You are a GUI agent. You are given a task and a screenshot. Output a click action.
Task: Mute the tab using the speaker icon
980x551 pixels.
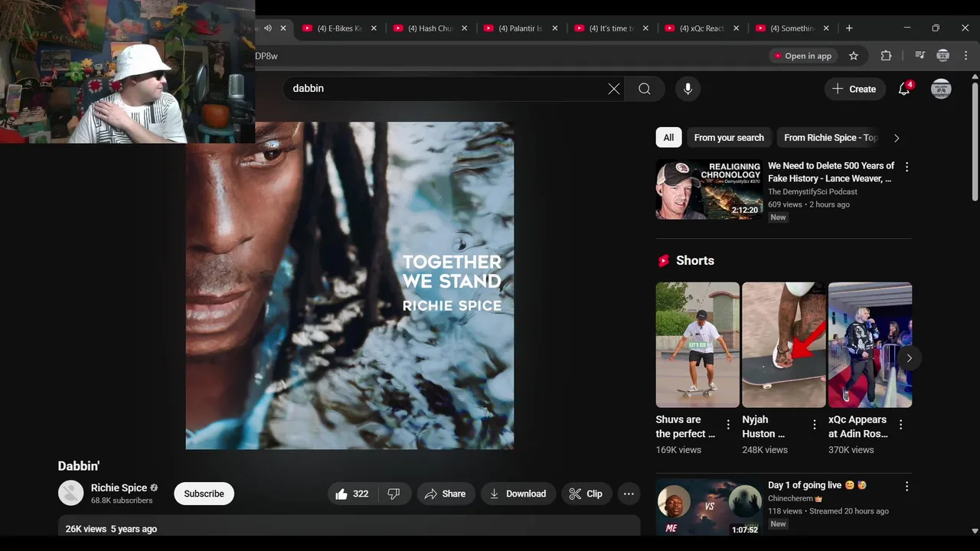pos(267,28)
